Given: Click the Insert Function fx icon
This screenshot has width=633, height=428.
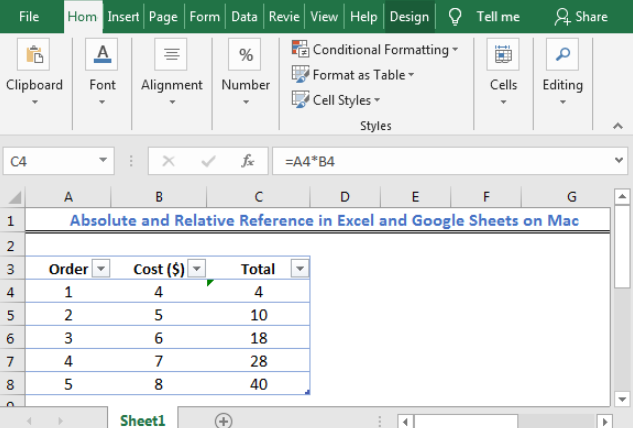Looking at the screenshot, I should (247, 161).
